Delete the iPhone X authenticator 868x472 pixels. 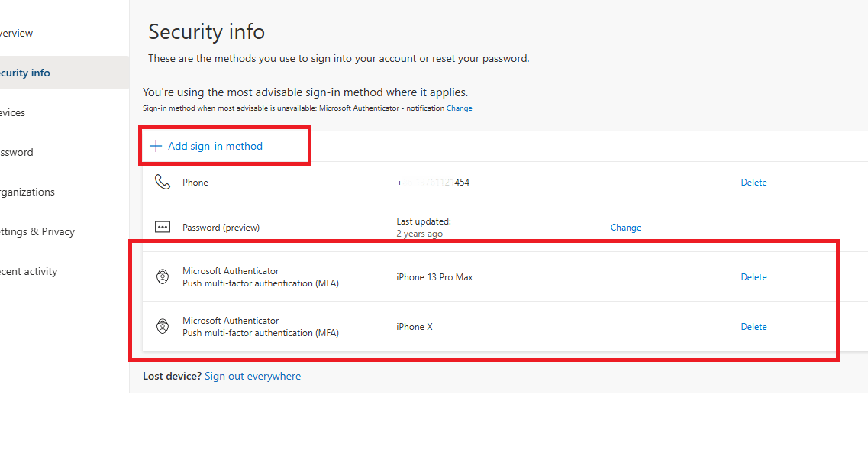pos(753,327)
